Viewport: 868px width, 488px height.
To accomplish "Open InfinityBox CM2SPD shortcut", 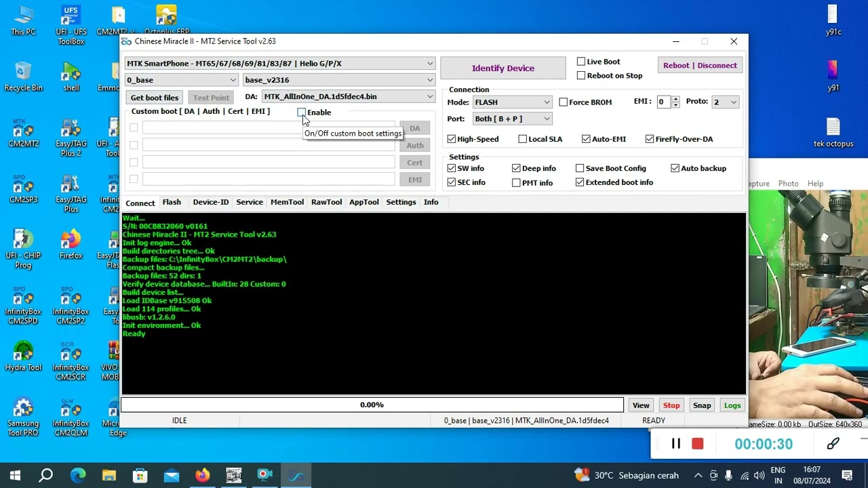I will coord(23,306).
